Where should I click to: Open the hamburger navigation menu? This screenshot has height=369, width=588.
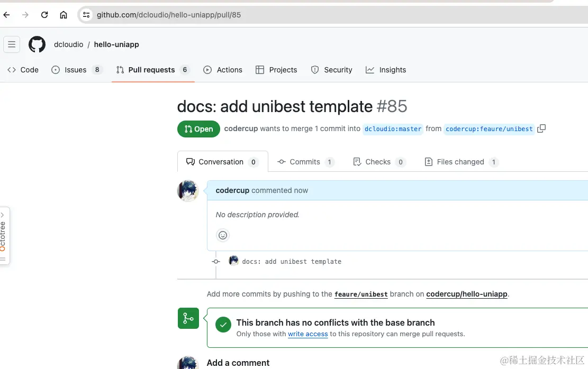point(12,44)
